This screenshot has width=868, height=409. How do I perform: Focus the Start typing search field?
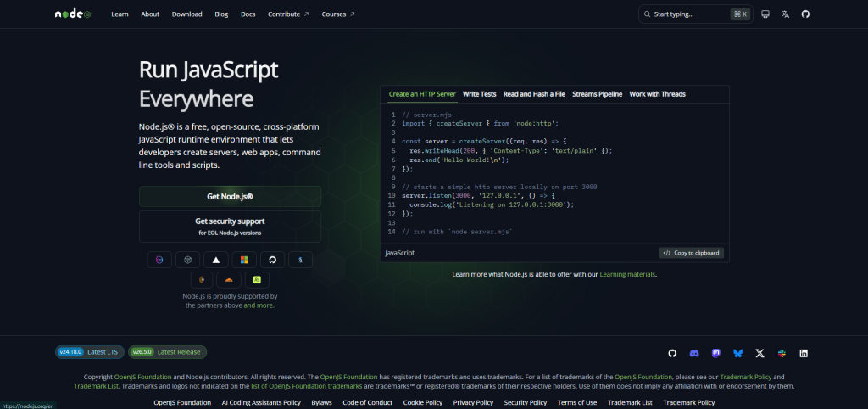pos(695,14)
